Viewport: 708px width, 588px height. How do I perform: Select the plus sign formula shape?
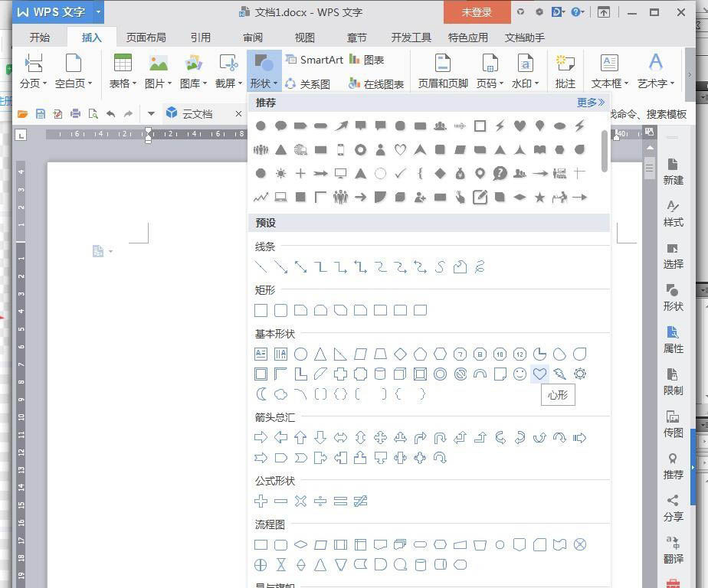coord(261,501)
